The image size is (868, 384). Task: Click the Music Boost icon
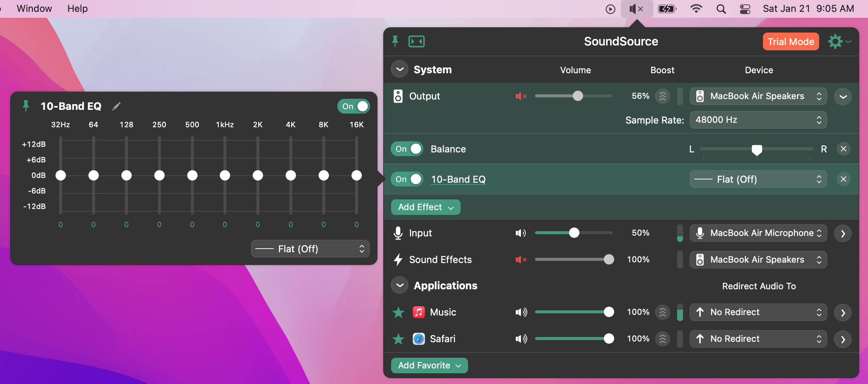coord(663,312)
